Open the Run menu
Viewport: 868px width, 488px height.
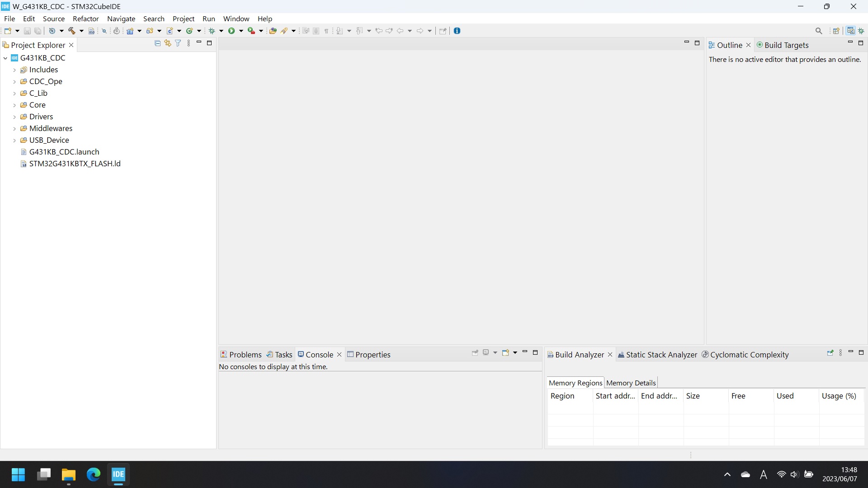click(x=209, y=19)
